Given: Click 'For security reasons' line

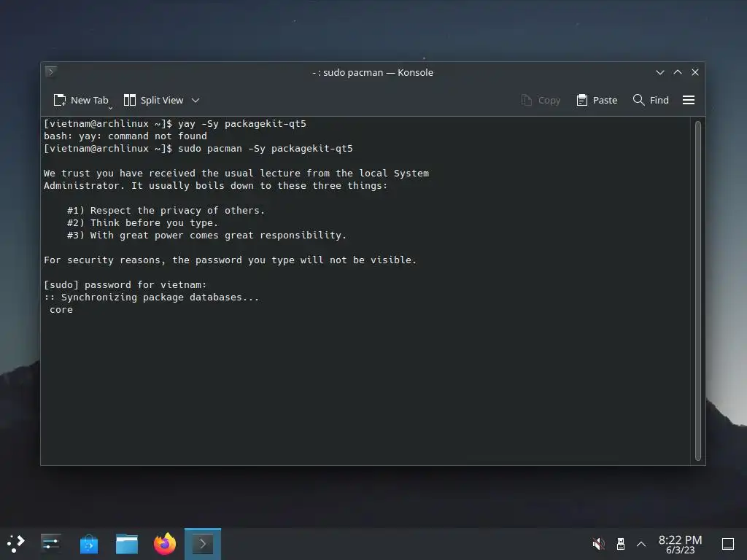Looking at the screenshot, I should (x=230, y=260).
